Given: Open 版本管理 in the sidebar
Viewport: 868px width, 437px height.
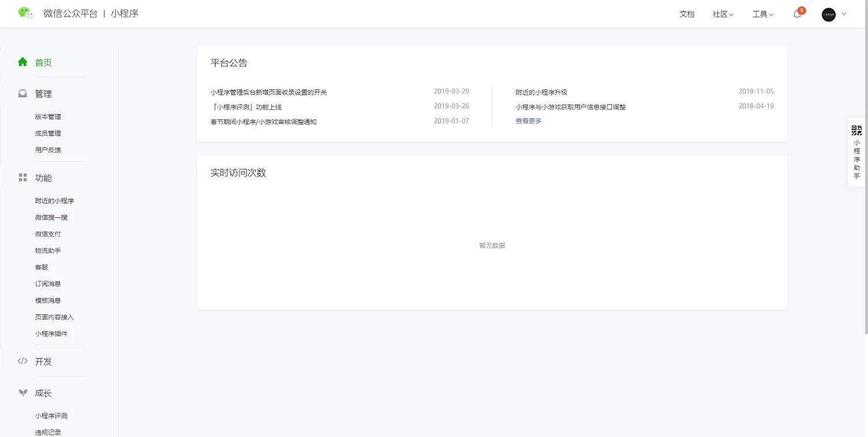Looking at the screenshot, I should (x=48, y=116).
